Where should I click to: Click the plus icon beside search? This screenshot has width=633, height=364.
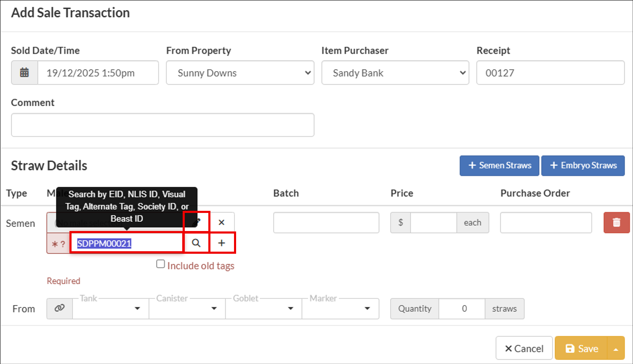point(222,243)
